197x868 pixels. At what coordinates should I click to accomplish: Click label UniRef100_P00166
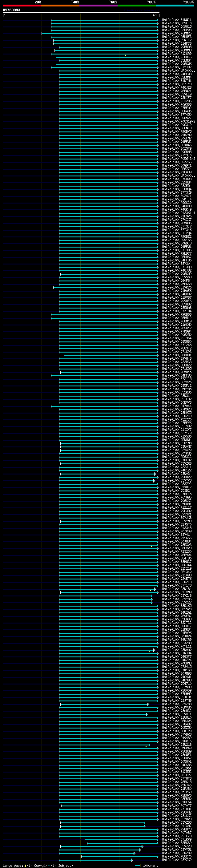click(x=176, y=240)
